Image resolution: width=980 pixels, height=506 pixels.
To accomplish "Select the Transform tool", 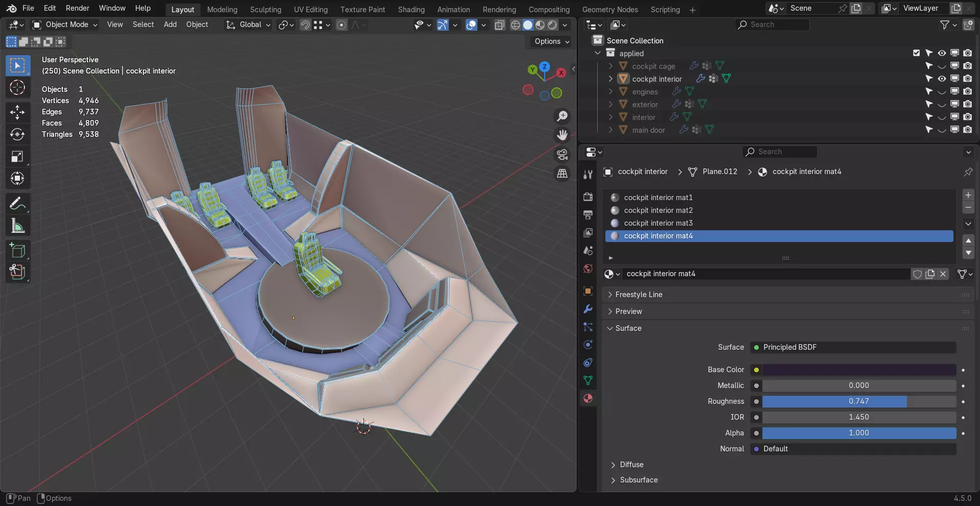I will tap(17, 178).
